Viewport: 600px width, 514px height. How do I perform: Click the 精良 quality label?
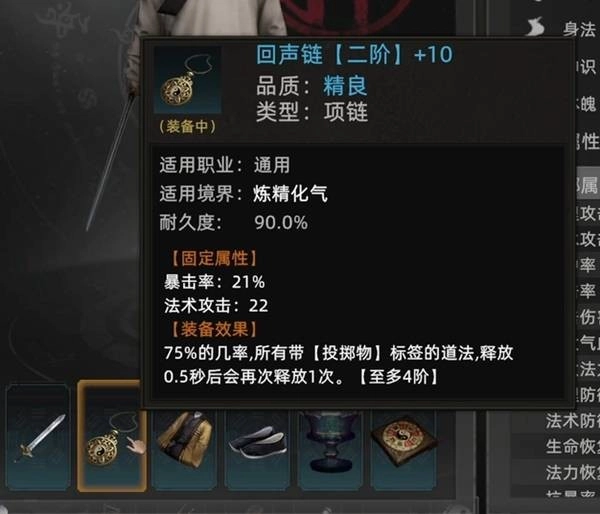point(346,85)
